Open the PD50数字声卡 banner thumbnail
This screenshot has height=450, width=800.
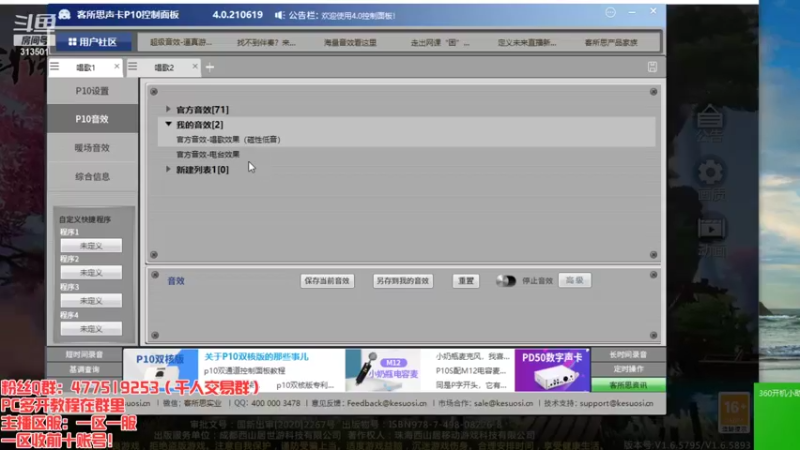click(553, 370)
